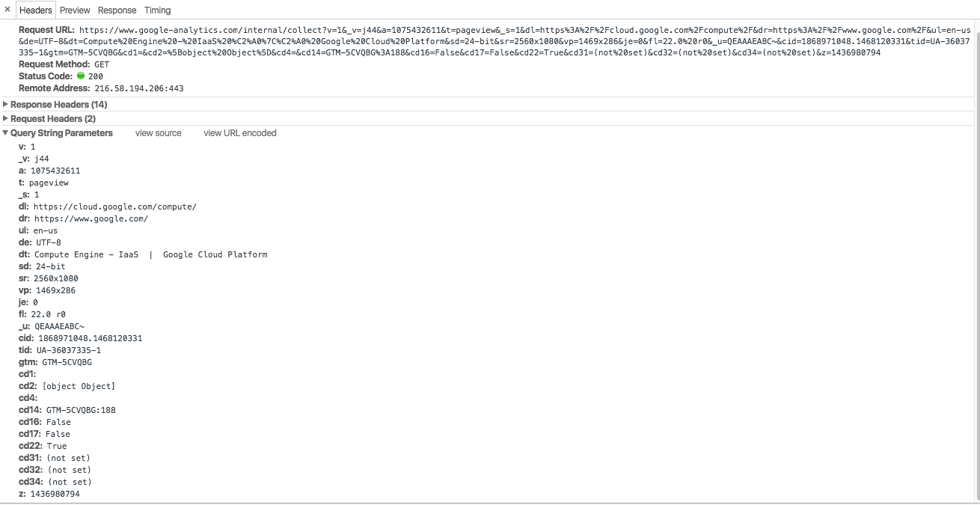
Task: Close the request details panel
Action: click(x=7, y=10)
